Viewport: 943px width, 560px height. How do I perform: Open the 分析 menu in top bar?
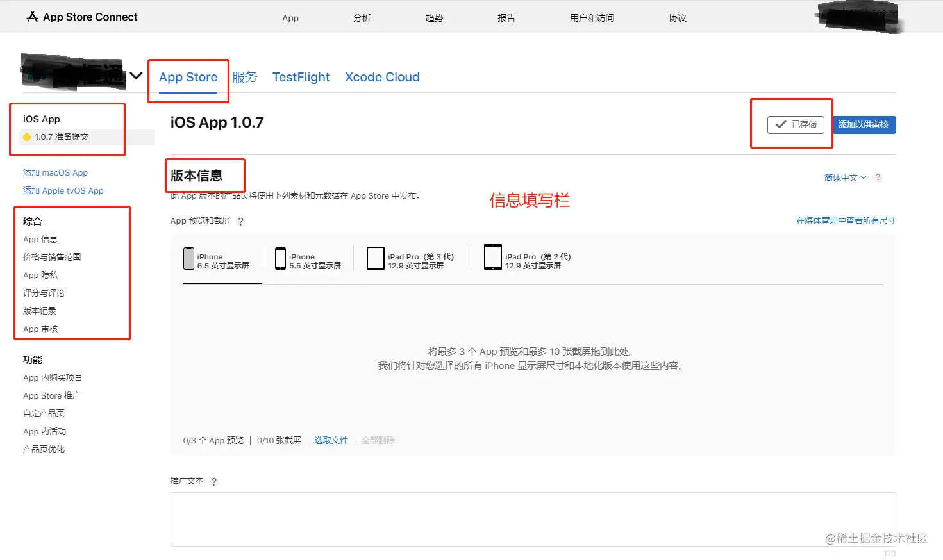362,18
